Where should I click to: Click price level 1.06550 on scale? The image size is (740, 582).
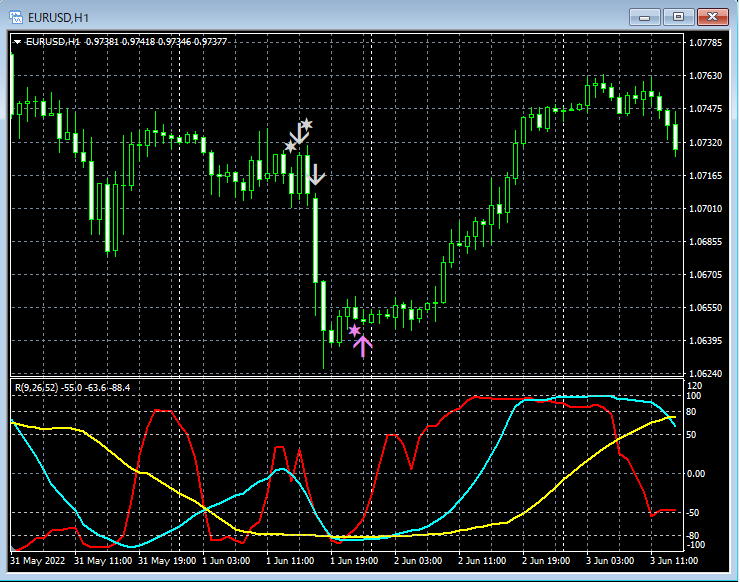pos(706,307)
